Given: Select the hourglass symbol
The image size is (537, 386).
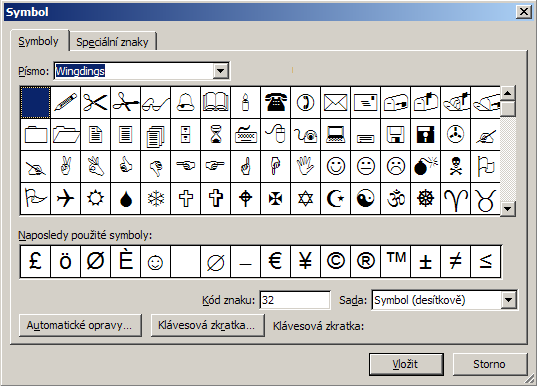Looking at the screenshot, I should pyautogui.click(x=215, y=135).
